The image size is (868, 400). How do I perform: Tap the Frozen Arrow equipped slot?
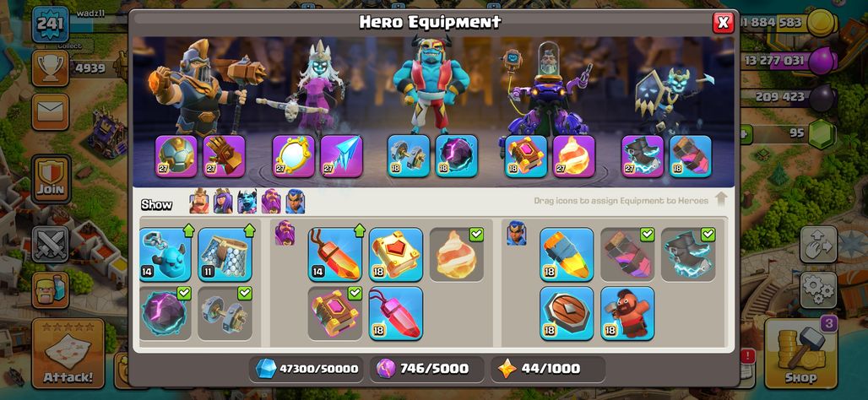click(x=342, y=156)
